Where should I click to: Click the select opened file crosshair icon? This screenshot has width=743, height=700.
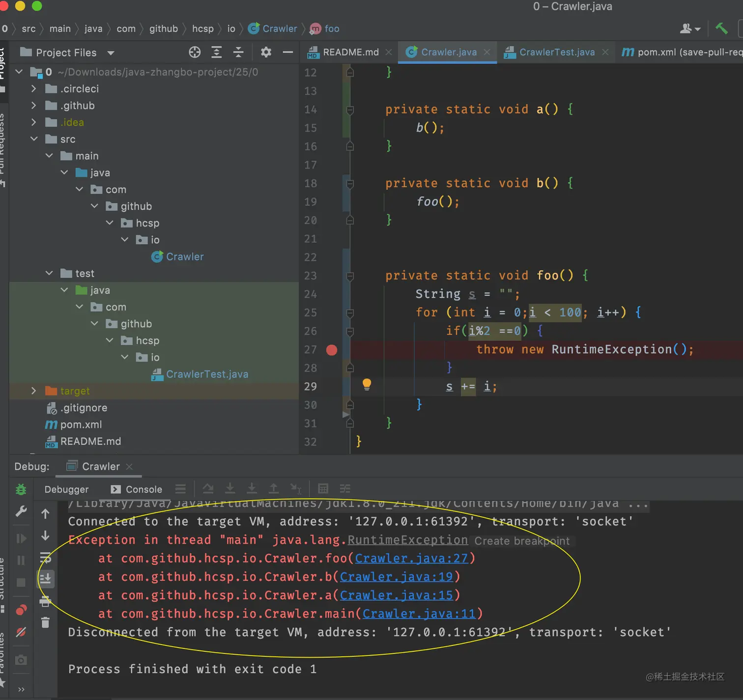[195, 52]
